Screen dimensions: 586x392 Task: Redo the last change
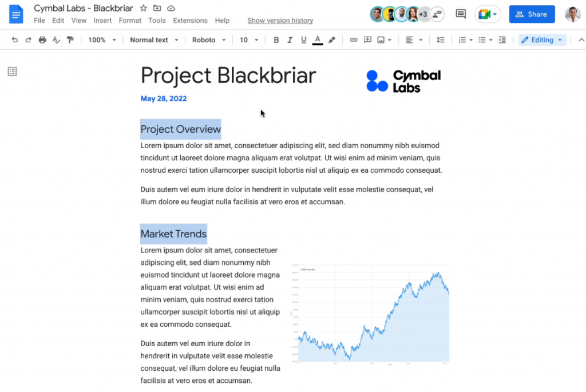click(27, 39)
